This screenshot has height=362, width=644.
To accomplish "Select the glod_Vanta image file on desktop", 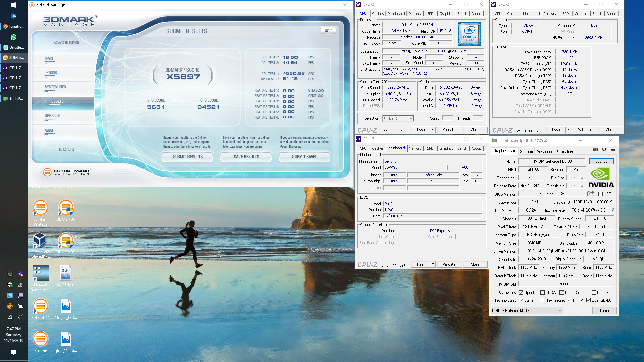I will [x=66, y=342].
